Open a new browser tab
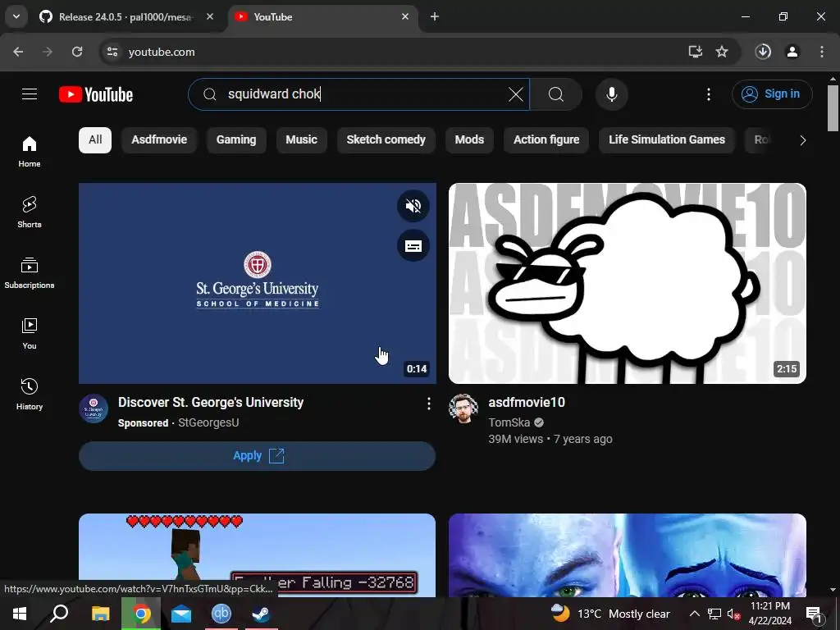 coord(435,17)
